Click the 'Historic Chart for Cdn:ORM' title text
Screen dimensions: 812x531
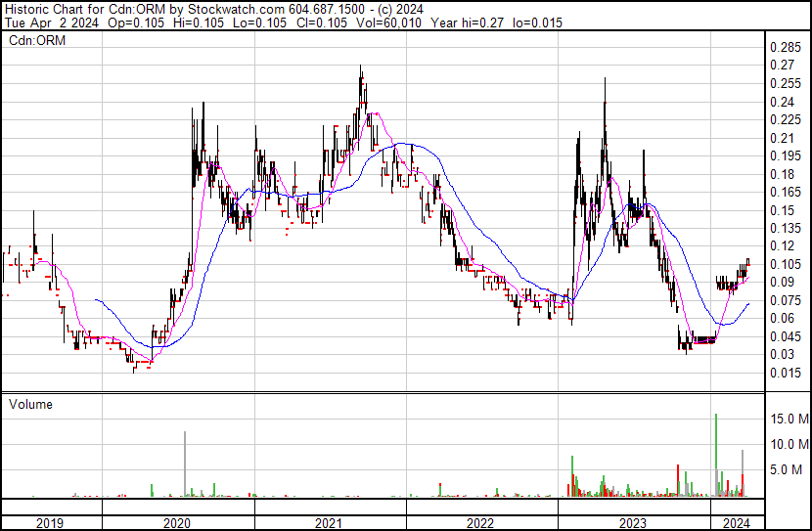click(x=86, y=9)
